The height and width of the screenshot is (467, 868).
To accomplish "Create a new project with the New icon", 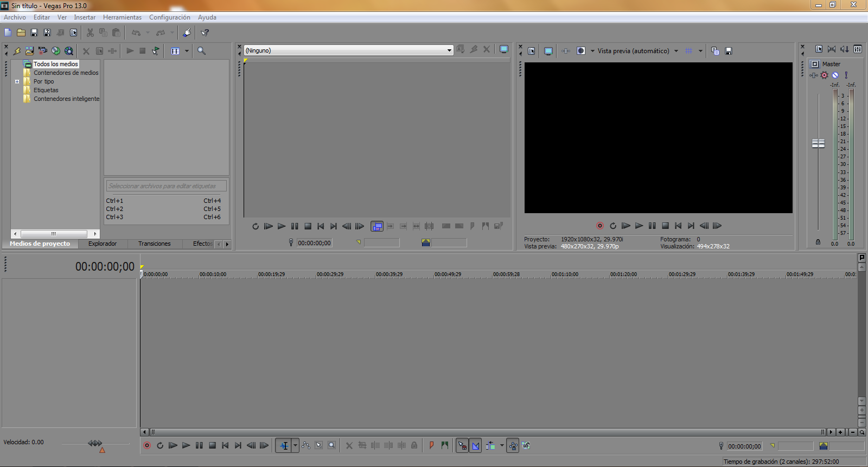I will tap(8, 33).
